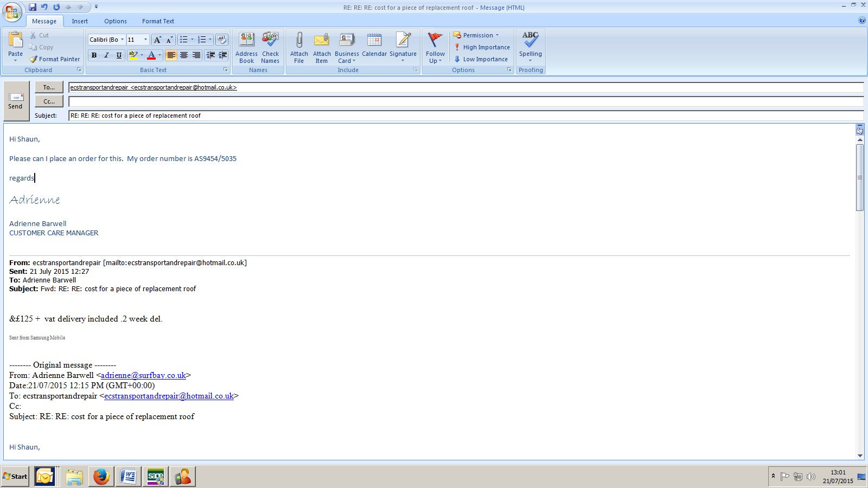
Task: Open the adrienne@surfbay.co.uk email link
Action: [x=143, y=375]
